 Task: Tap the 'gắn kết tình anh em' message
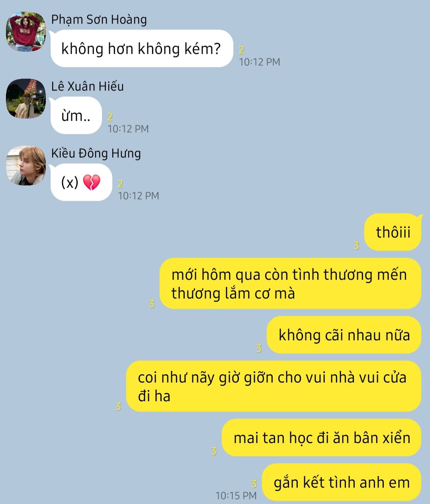(x=342, y=482)
